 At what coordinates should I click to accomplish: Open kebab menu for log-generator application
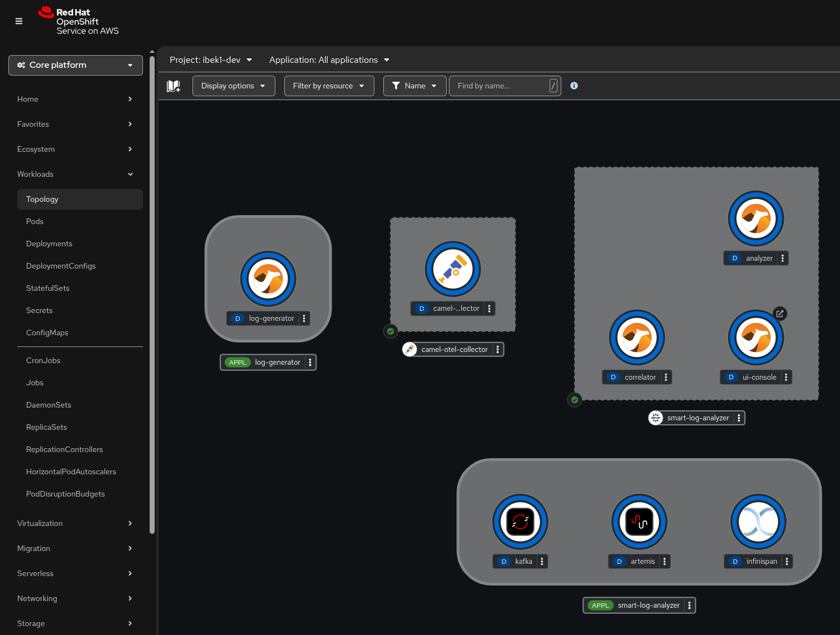[x=310, y=363]
